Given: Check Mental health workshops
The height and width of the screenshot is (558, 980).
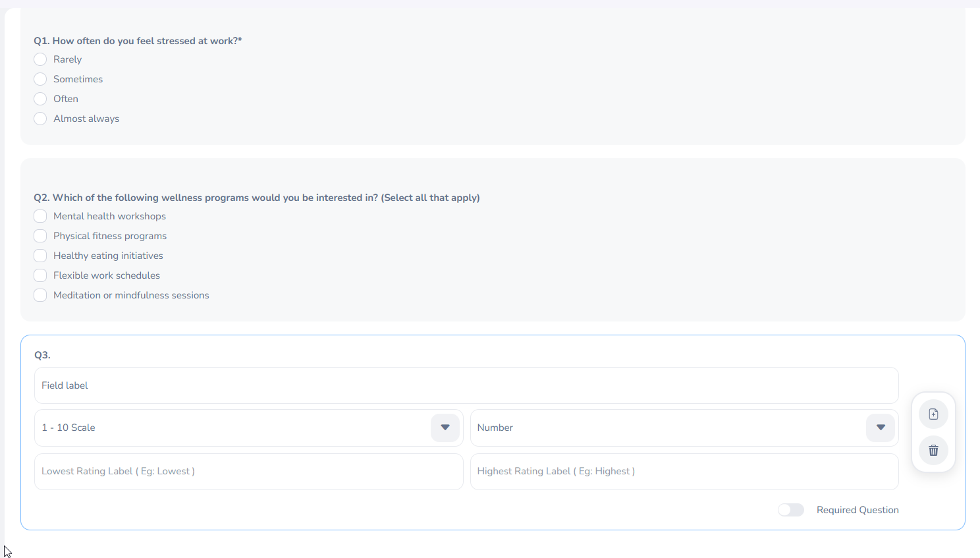Looking at the screenshot, I should coord(40,216).
